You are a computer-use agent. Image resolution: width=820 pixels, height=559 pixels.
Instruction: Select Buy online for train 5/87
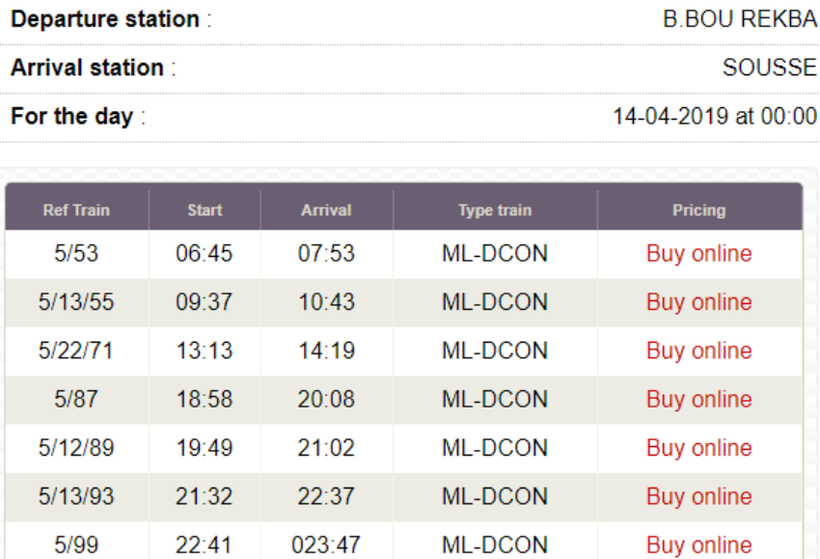tap(699, 400)
